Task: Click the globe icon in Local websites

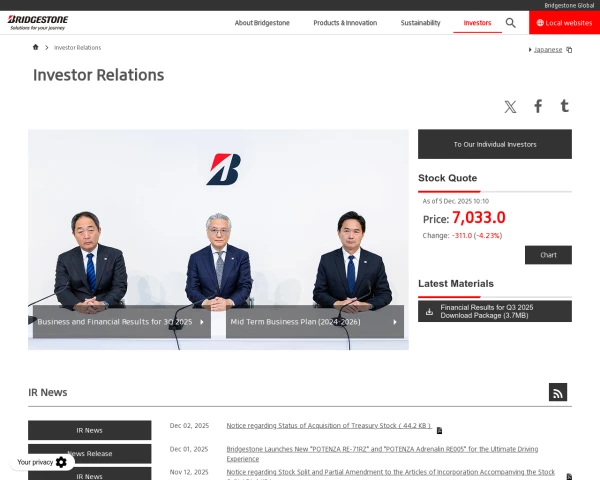Action: (540, 23)
